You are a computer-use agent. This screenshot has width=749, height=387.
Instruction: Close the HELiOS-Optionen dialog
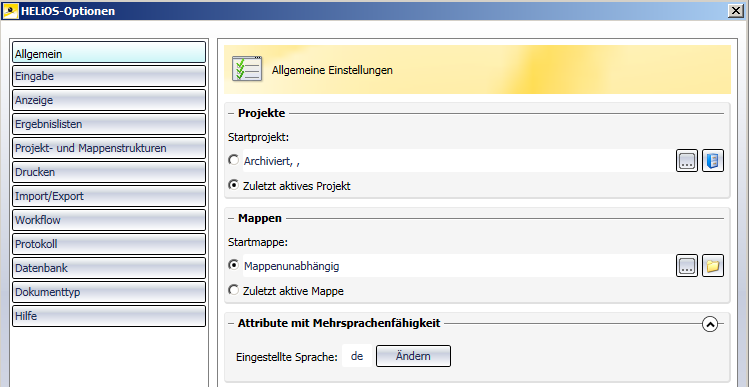(x=736, y=11)
